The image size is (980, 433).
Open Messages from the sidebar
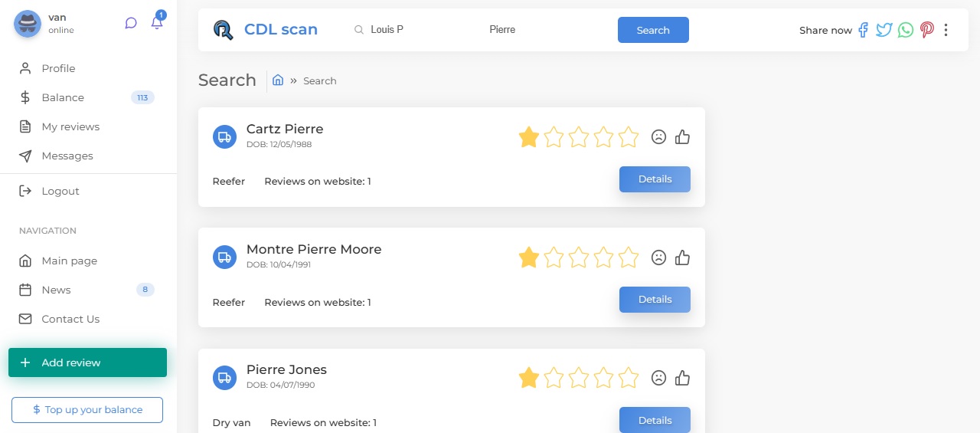tap(67, 156)
